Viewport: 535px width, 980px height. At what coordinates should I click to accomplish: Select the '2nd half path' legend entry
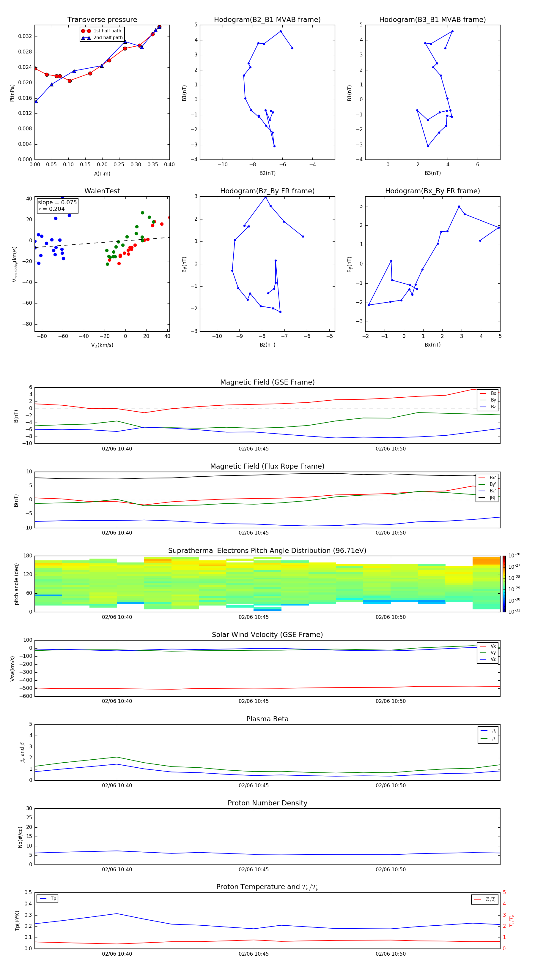tap(102, 38)
